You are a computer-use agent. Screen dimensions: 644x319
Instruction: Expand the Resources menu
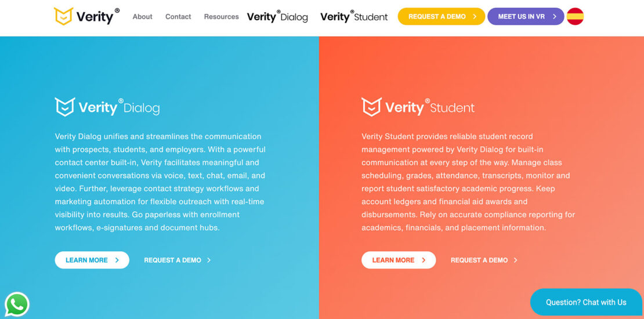click(x=222, y=16)
